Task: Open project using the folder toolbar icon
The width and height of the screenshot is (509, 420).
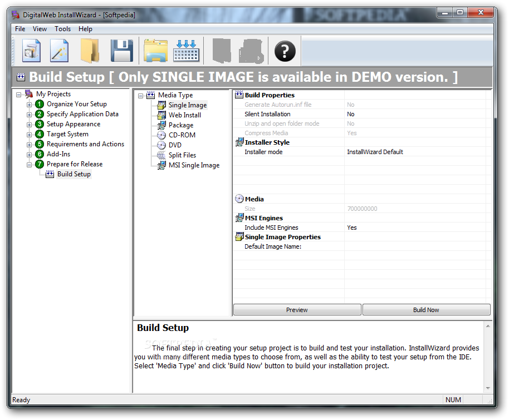Action: point(90,51)
